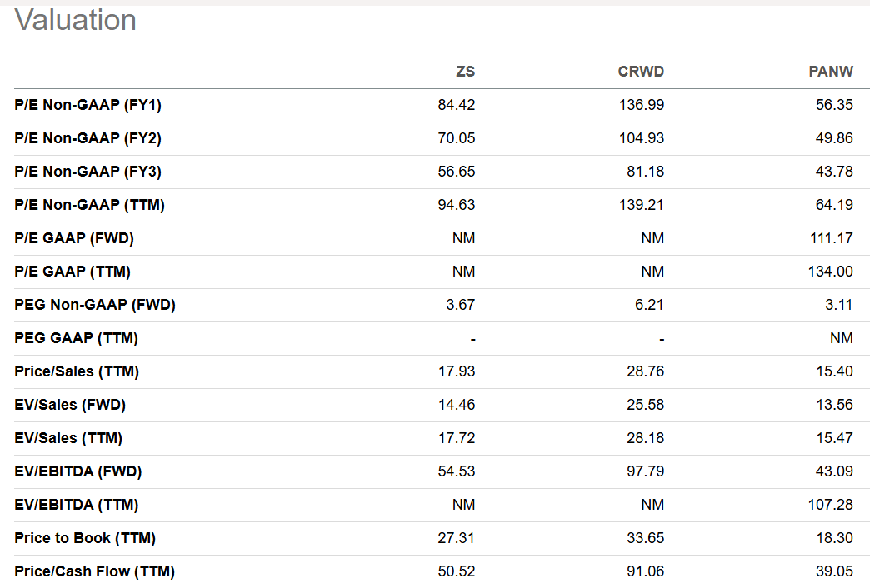Open the EV/EBITDA (FWD) metric

click(78, 471)
